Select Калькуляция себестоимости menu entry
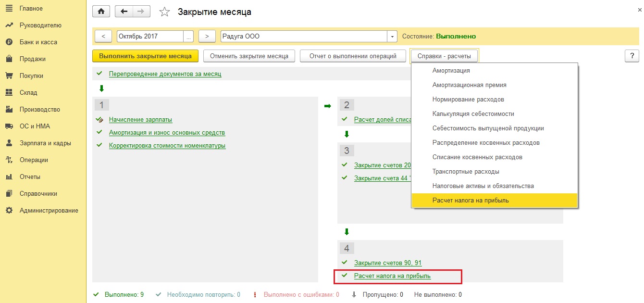The width and height of the screenshot is (644, 303). (x=466, y=114)
